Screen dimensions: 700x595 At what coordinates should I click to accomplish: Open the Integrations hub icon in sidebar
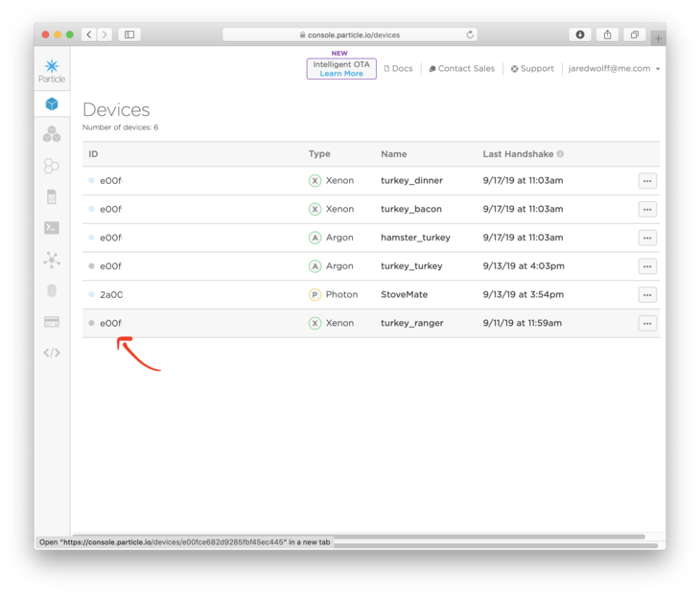(52, 260)
